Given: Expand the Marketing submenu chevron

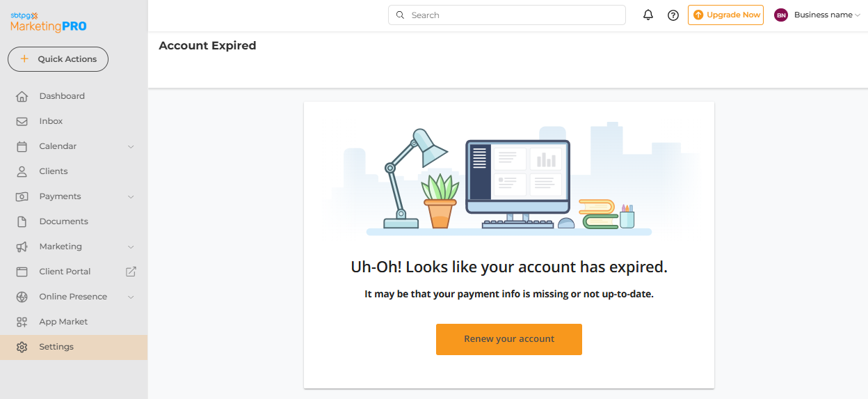Looking at the screenshot, I should tap(131, 247).
